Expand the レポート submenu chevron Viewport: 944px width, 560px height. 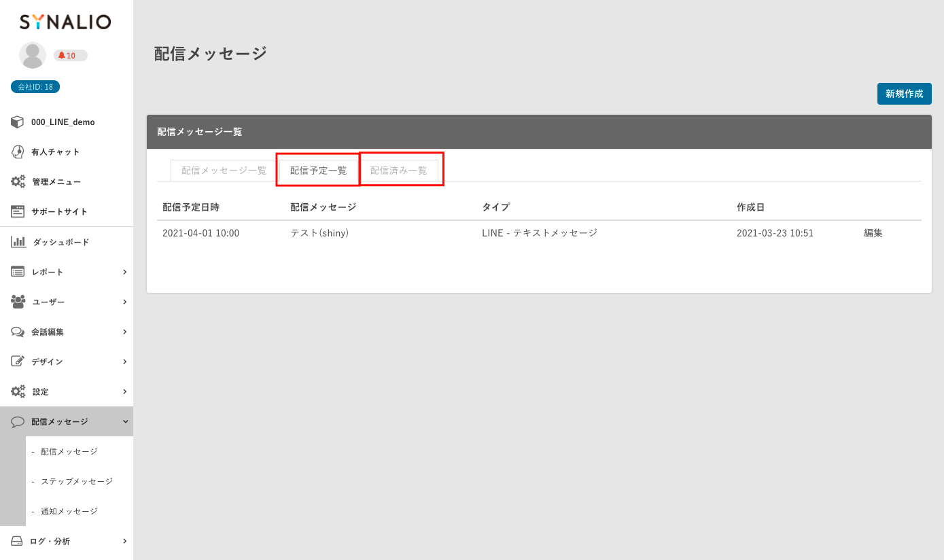pyautogui.click(x=125, y=272)
